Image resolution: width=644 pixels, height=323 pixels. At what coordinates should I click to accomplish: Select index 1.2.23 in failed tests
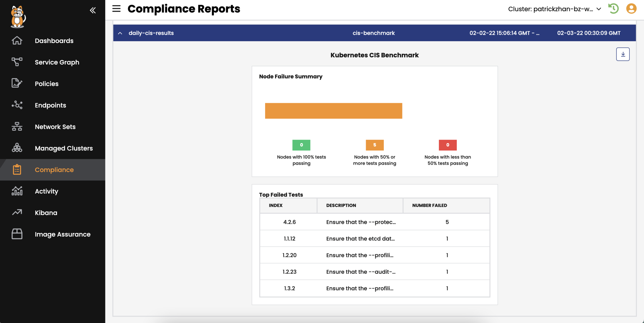pyautogui.click(x=290, y=272)
